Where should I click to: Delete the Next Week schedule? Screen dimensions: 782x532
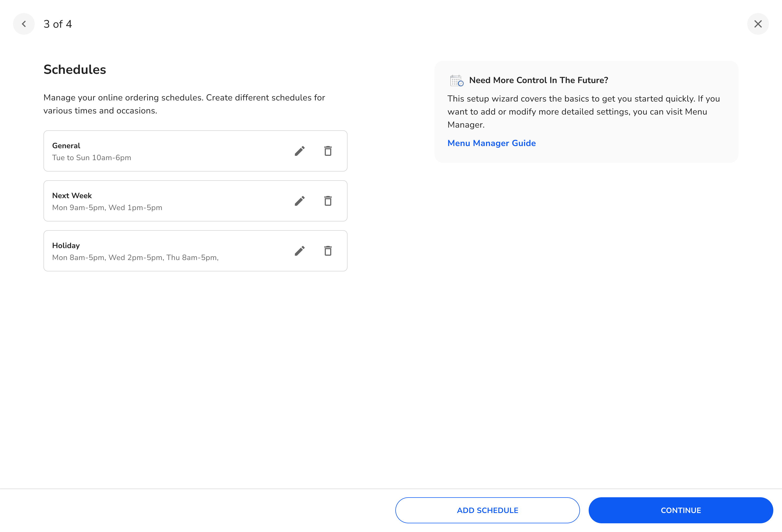(328, 201)
